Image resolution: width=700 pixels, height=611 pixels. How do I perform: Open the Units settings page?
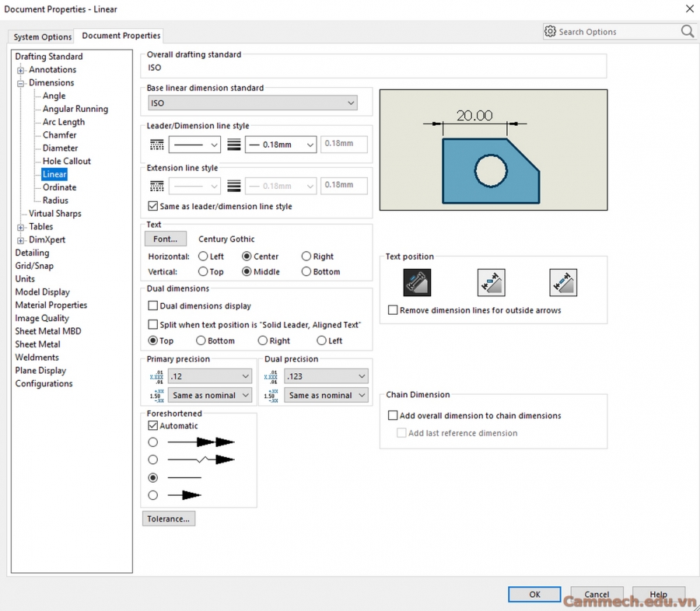[x=25, y=279]
